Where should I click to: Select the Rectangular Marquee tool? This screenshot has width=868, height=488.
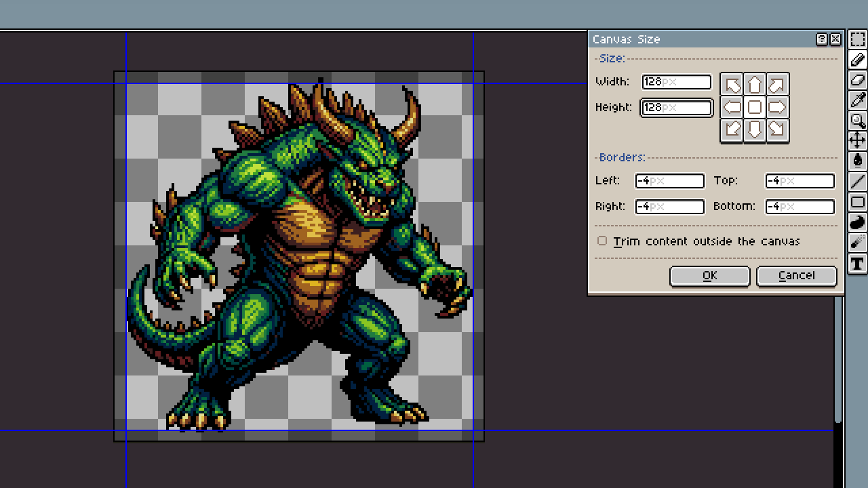coord(858,40)
